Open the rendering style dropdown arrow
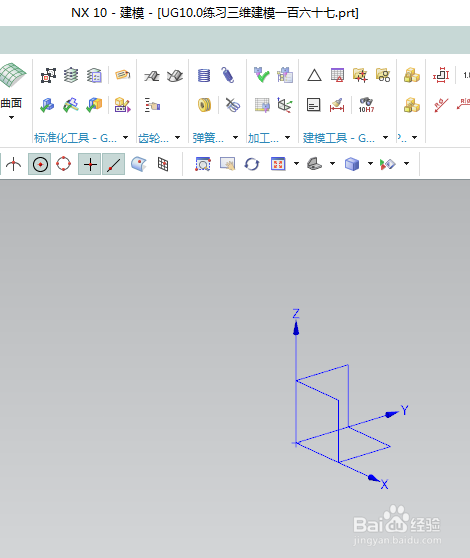This screenshot has height=558, width=470. click(x=370, y=164)
